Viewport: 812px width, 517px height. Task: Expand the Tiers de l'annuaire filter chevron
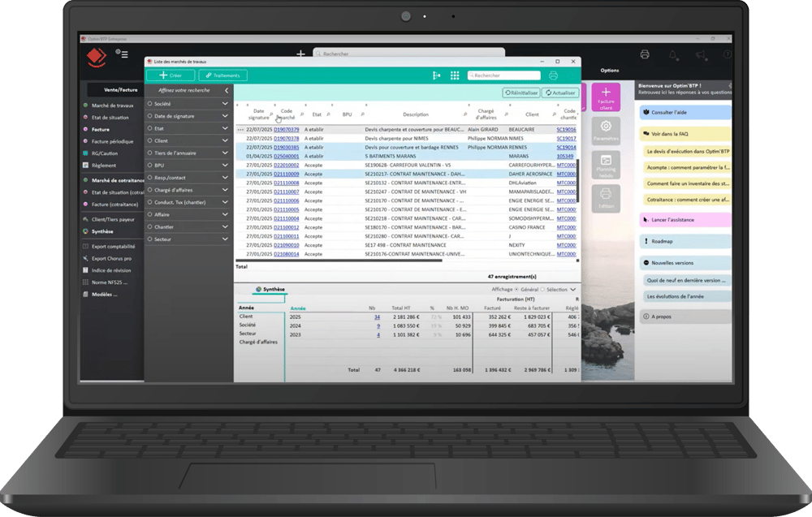pos(225,153)
